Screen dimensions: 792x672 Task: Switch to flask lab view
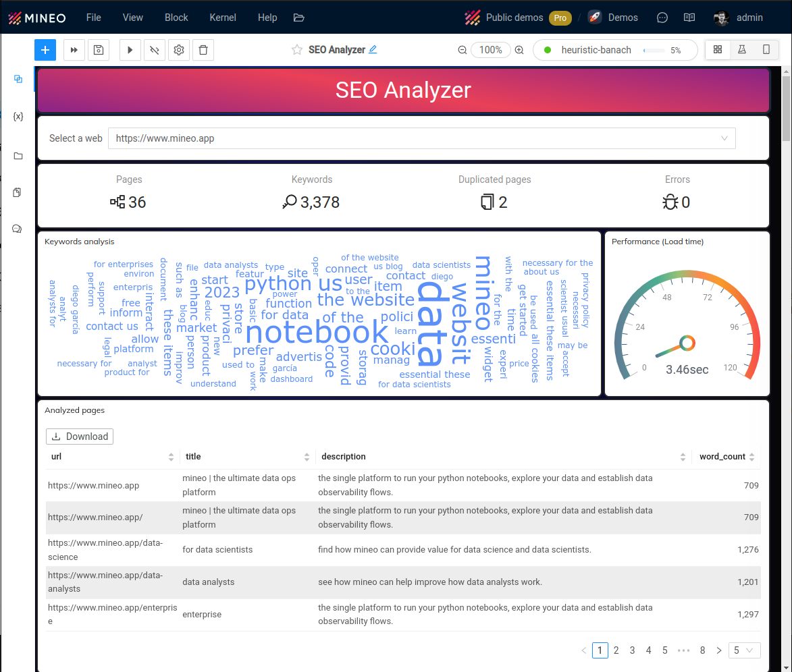742,49
